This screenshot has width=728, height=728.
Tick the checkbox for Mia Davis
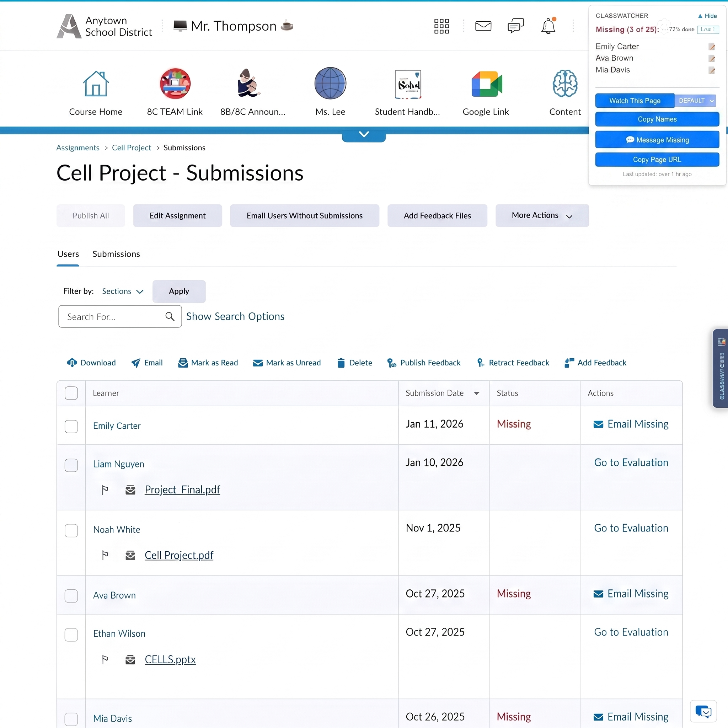pos(71,719)
